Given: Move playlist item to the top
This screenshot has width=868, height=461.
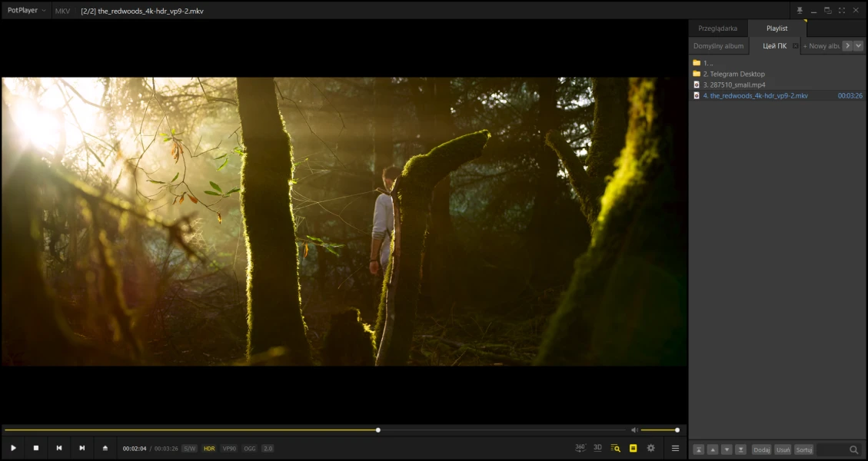Looking at the screenshot, I should click(698, 449).
